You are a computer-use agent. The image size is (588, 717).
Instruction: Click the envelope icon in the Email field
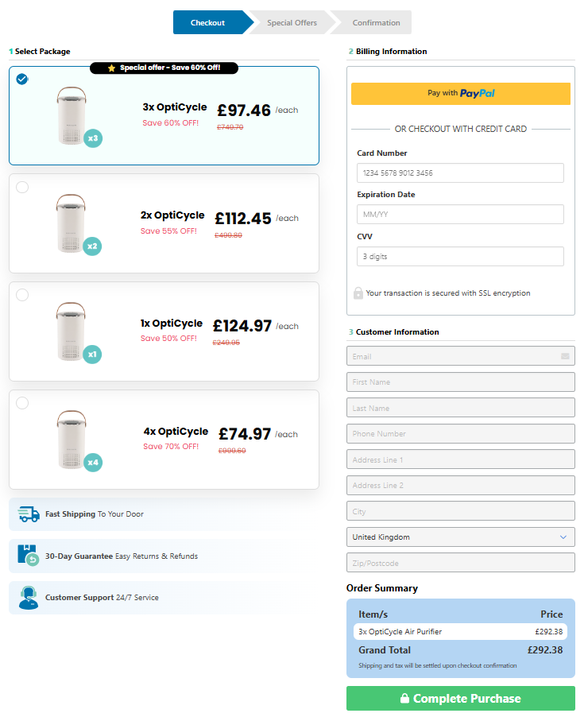(x=567, y=355)
